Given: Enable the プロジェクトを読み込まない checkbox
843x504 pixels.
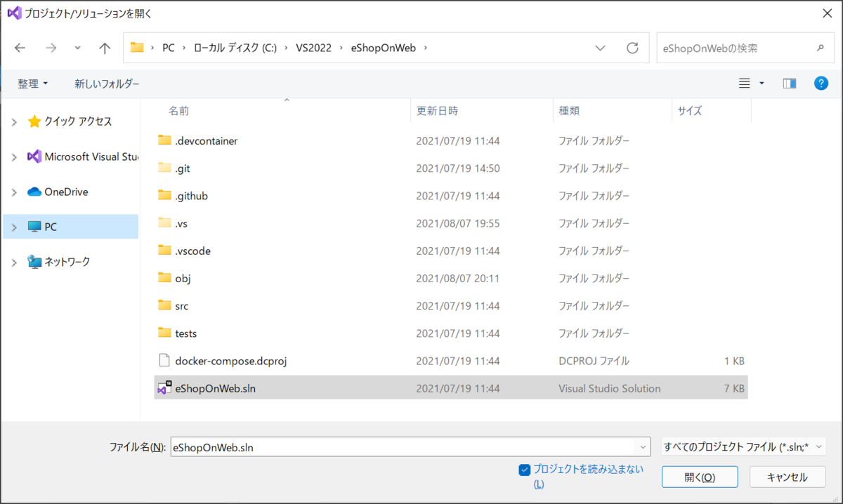Looking at the screenshot, I should click(x=523, y=469).
